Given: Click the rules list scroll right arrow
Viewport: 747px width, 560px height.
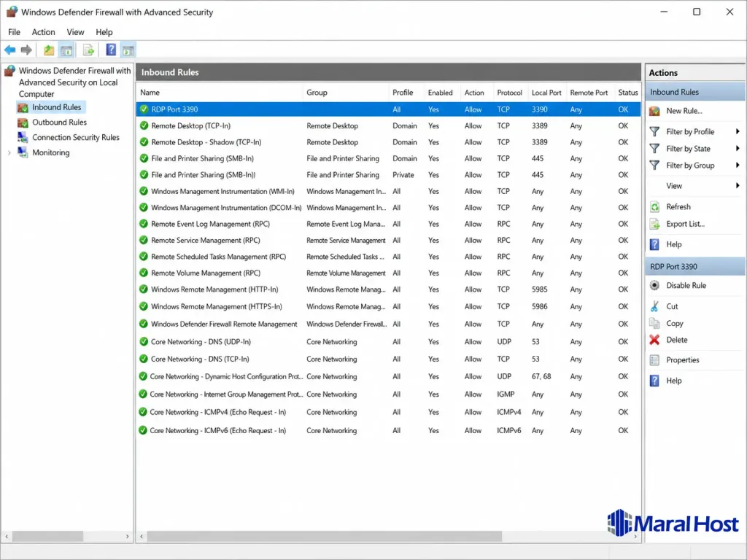Looking at the screenshot, I should tap(635, 536).
